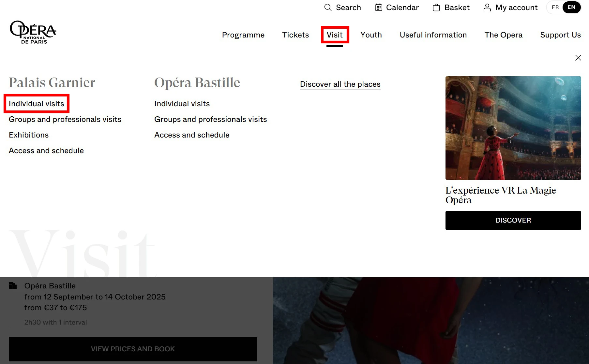Click the My account person icon
Image resolution: width=589 pixels, height=364 pixels.
(x=487, y=7)
